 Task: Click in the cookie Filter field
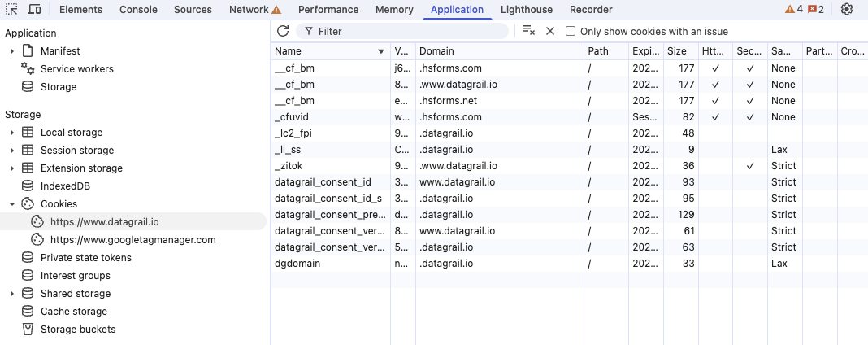406,31
